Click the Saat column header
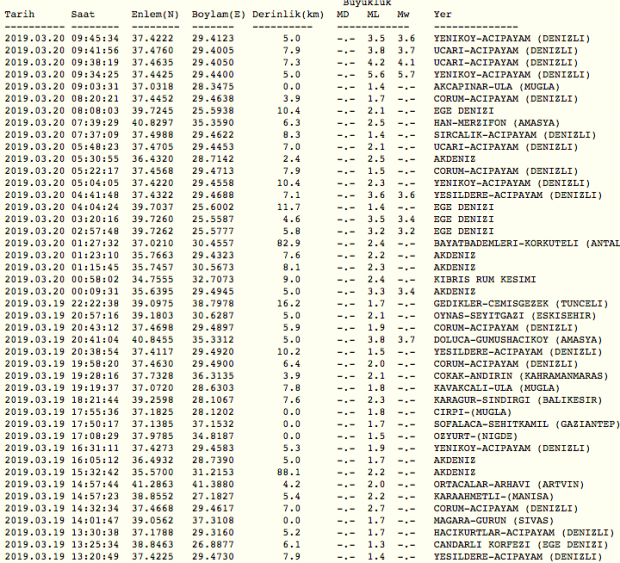Image resolution: width=620 pixels, height=563 pixels. click(x=84, y=16)
